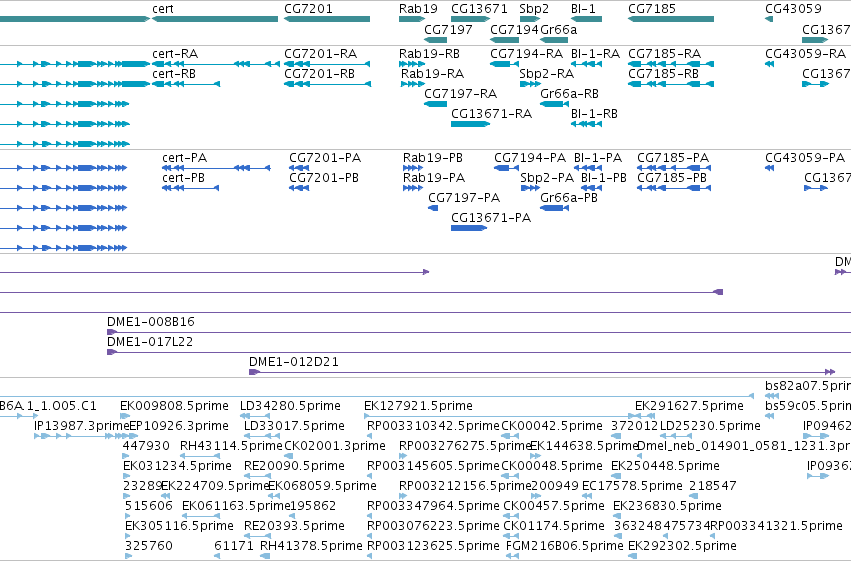Click the teal CG7201 gene bar
851x561 pixels.
coord(327,19)
